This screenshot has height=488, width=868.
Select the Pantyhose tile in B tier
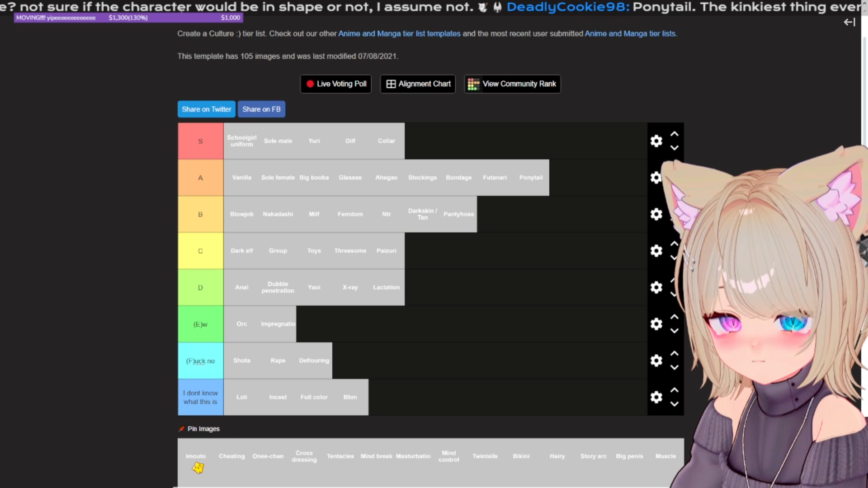tap(459, 214)
